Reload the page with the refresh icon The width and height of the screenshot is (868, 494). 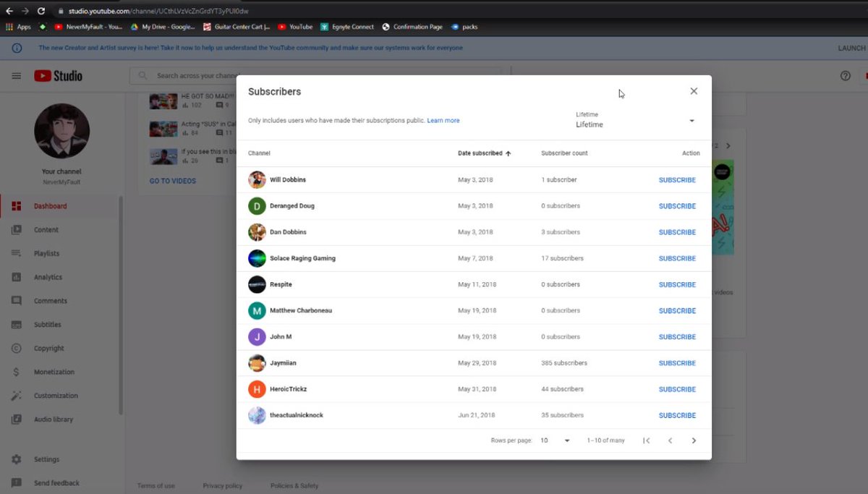click(x=41, y=11)
